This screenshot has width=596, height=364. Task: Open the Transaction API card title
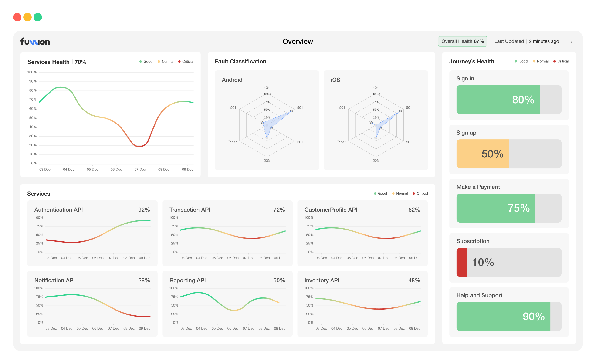190,210
